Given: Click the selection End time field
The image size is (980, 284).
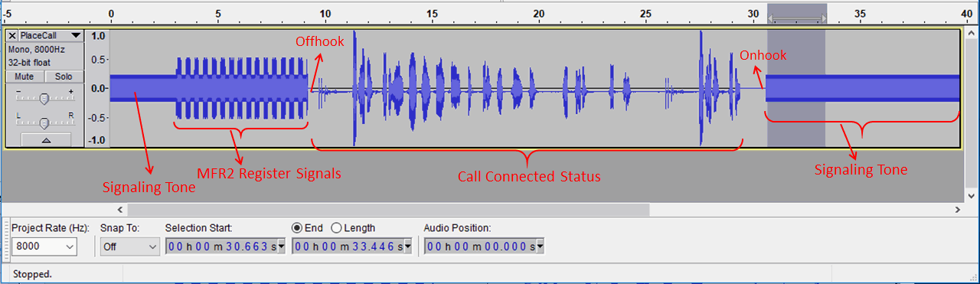Looking at the screenshot, I should [x=347, y=246].
